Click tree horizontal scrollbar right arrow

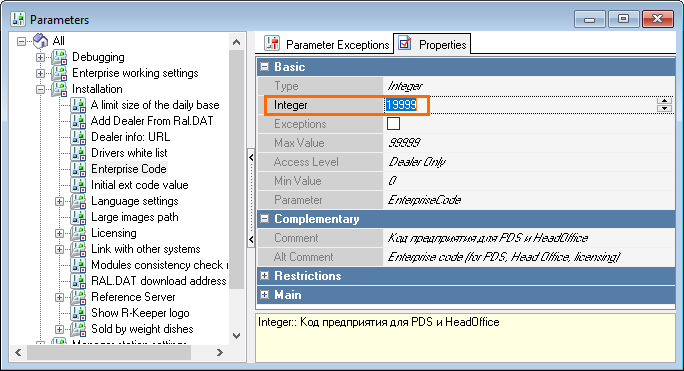tap(220, 352)
